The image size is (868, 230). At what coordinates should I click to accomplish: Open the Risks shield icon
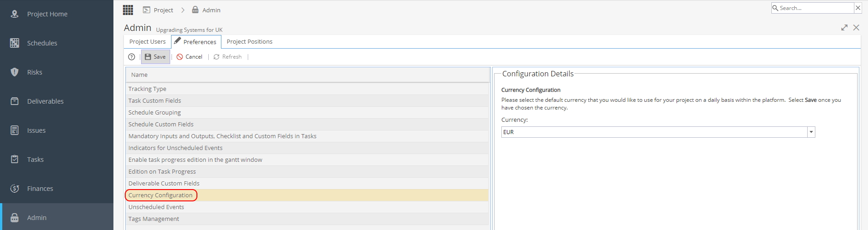point(15,72)
